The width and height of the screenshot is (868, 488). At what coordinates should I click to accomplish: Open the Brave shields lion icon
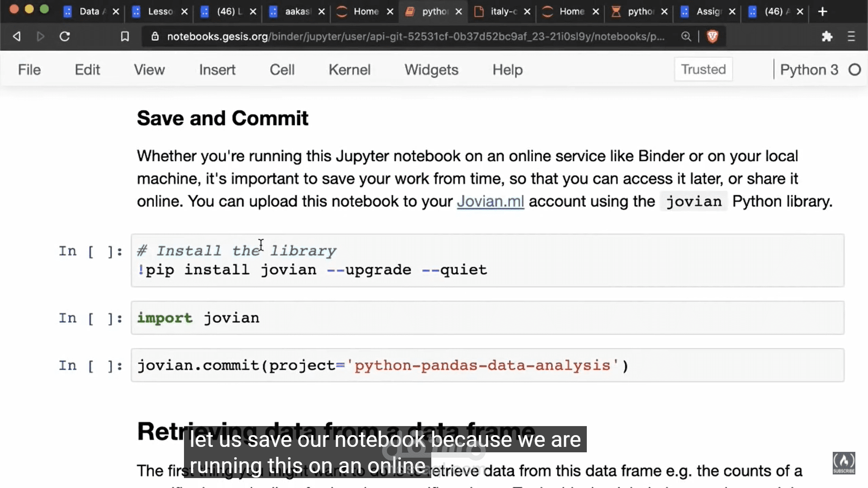click(712, 36)
